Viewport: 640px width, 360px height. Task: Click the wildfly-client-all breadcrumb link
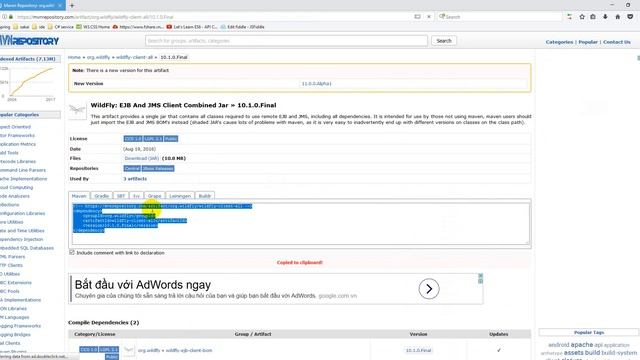point(134,57)
